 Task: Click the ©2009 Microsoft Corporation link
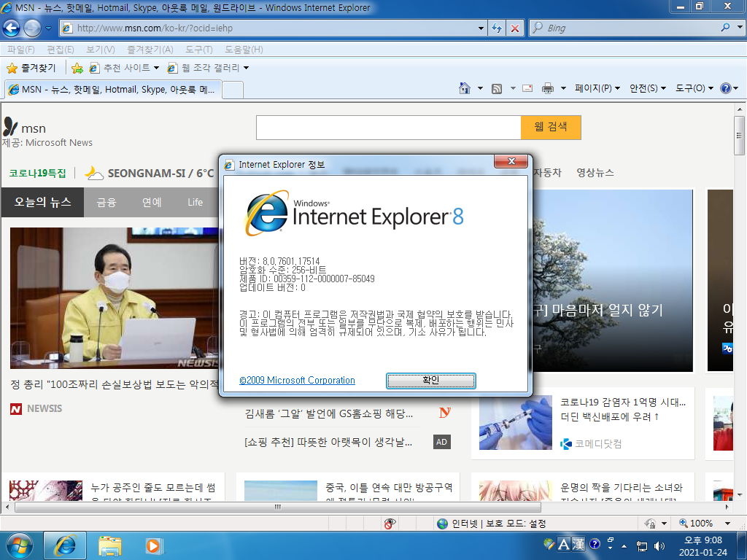298,381
